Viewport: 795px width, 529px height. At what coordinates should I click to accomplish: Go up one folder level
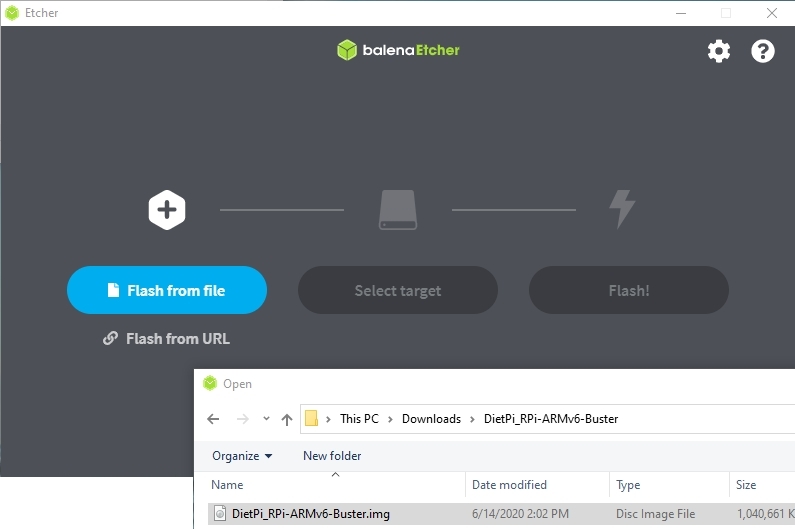pyautogui.click(x=287, y=419)
